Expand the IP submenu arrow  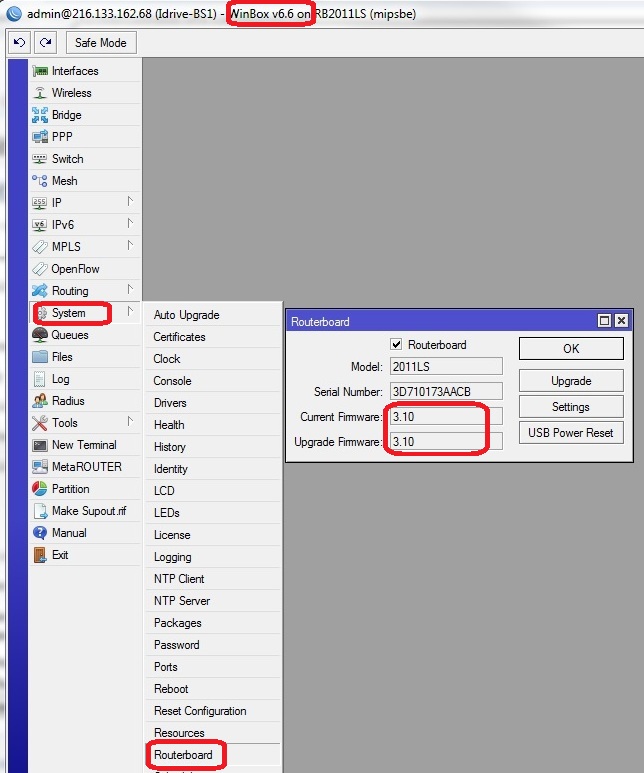[x=130, y=201]
